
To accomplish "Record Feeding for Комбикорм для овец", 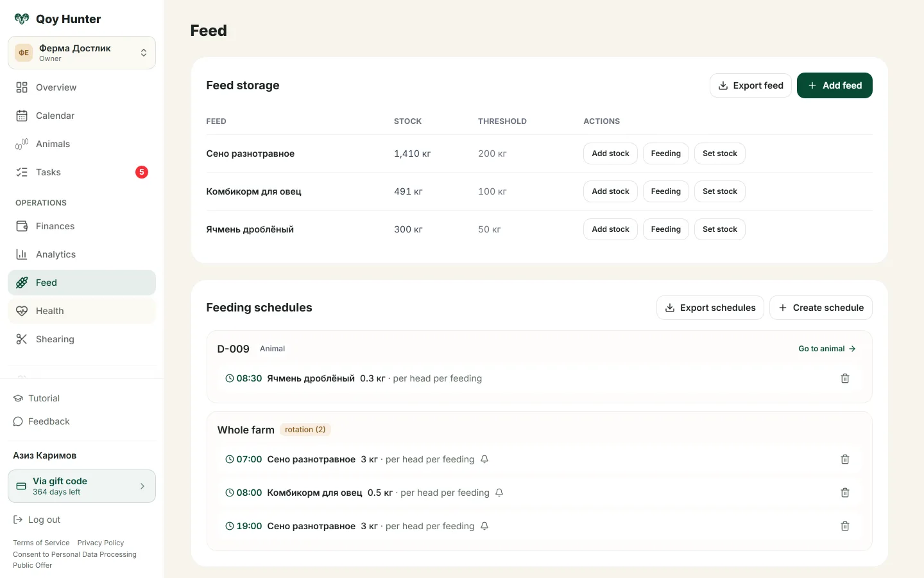I will click(666, 191).
